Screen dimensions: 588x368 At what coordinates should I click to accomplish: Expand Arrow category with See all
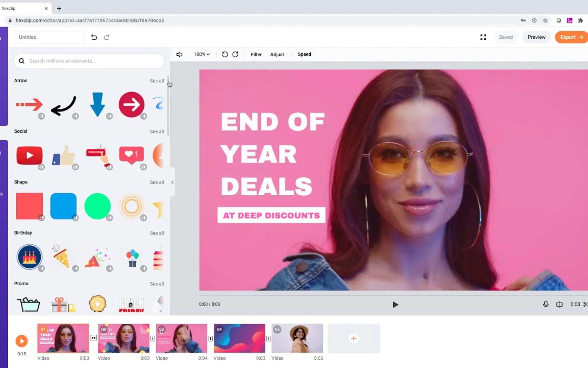point(157,81)
